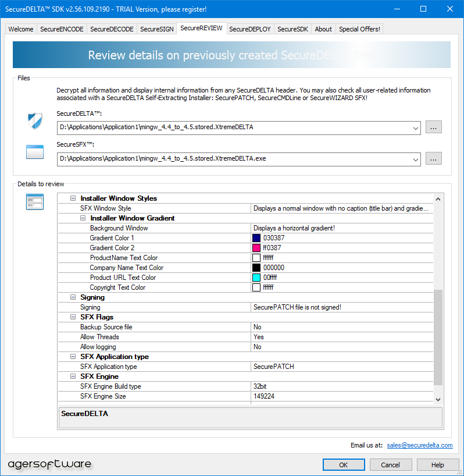The height and width of the screenshot is (476, 464).
Task: Click the SecureSFX window icon
Action: 35,152
